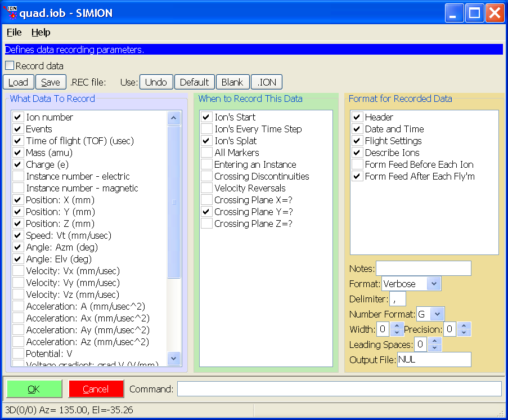Viewport: 508px width, 420px height.
Task: Check Velocity: Vz (mm/usec)
Action: coord(18,294)
